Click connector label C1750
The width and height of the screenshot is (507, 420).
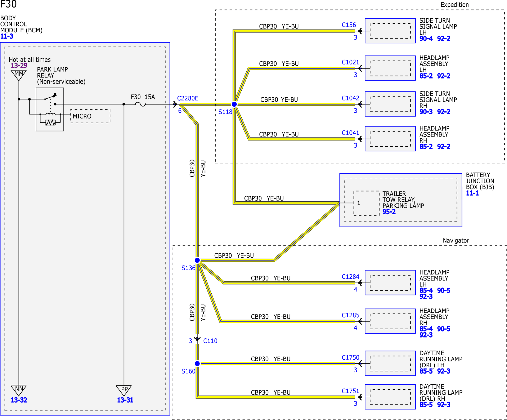[x=350, y=357]
